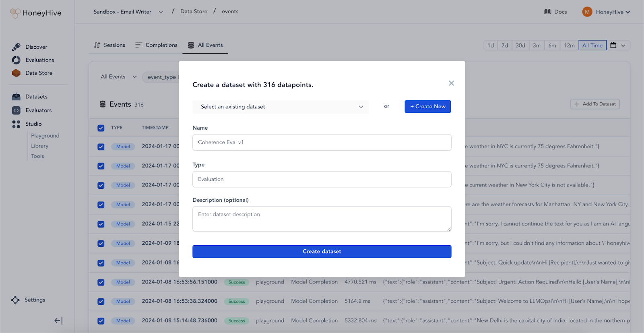Select the 6m time range

tap(552, 46)
